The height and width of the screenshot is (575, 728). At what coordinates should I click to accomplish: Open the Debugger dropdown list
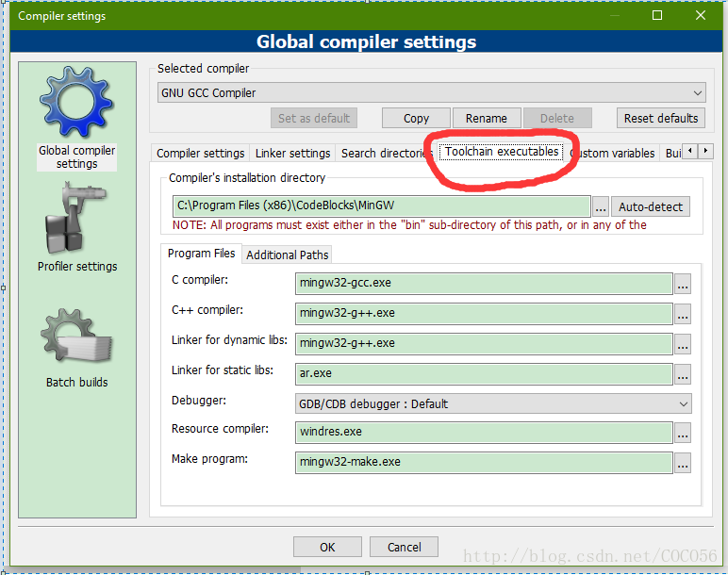coord(493,403)
